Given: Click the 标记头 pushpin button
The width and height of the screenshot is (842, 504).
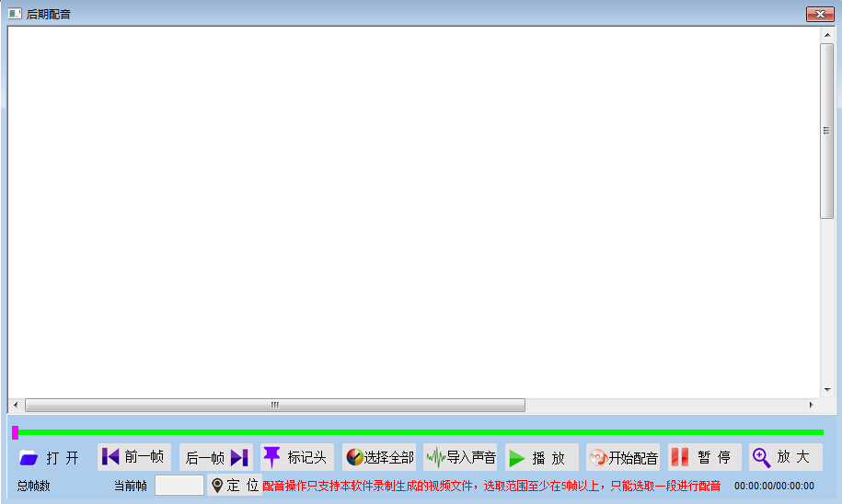Looking at the screenshot, I should [x=297, y=457].
